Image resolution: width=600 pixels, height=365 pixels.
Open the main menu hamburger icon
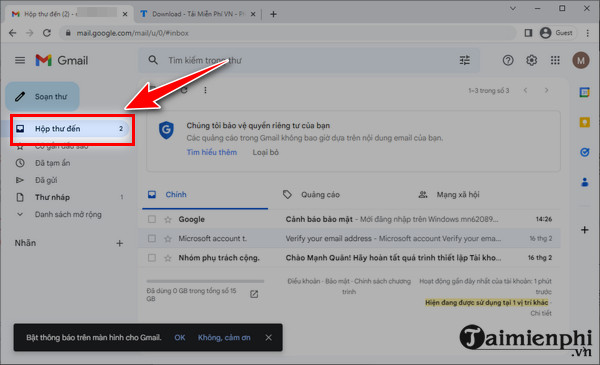(x=20, y=60)
